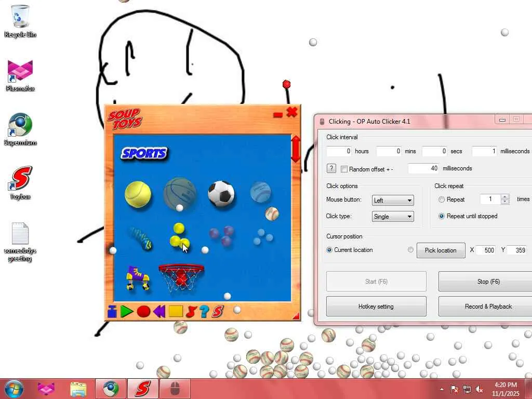Click the click interval milliseconds field

pyautogui.click(x=485, y=151)
